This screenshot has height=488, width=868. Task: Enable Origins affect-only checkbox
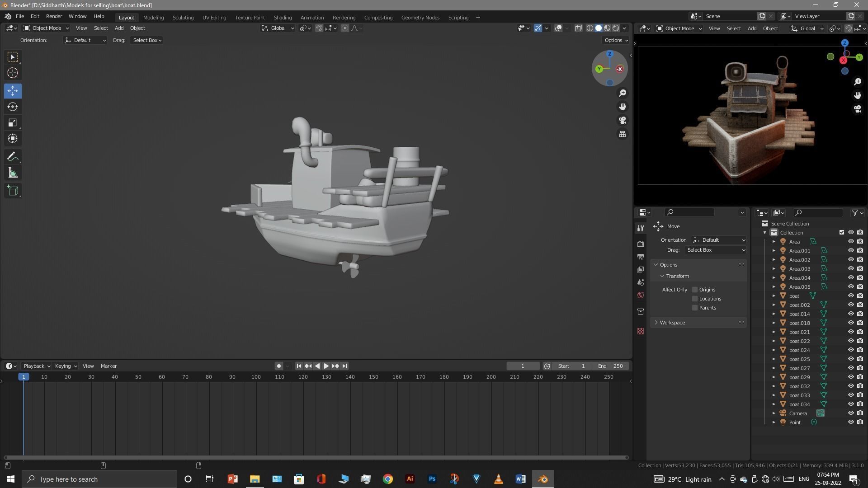tap(695, 290)
